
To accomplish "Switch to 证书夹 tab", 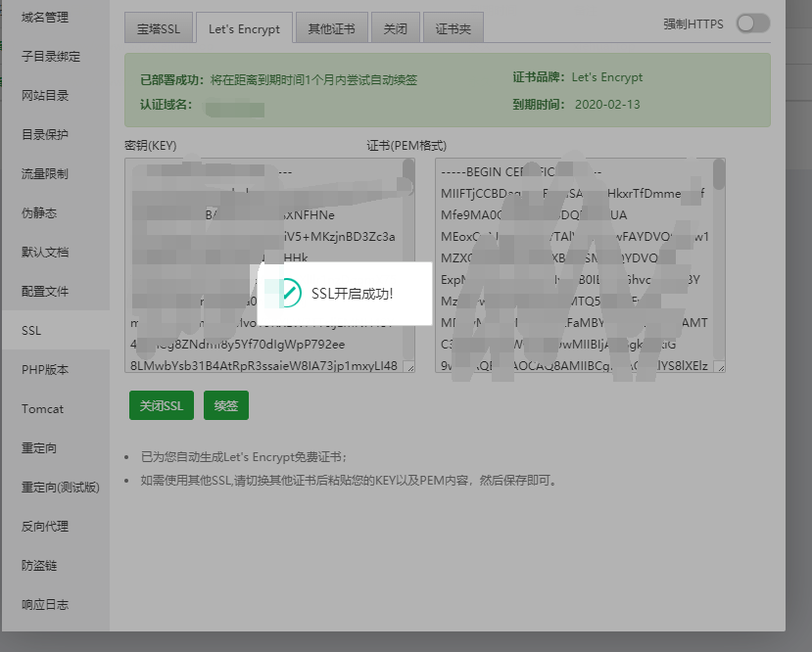I will (454, 28).
